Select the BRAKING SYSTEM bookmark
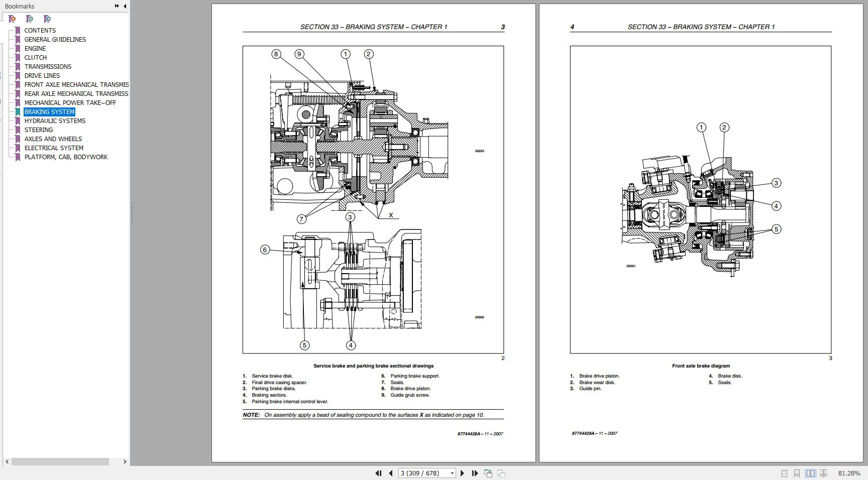The height and width of the screenshot is (480, 868). pos(49,111)
